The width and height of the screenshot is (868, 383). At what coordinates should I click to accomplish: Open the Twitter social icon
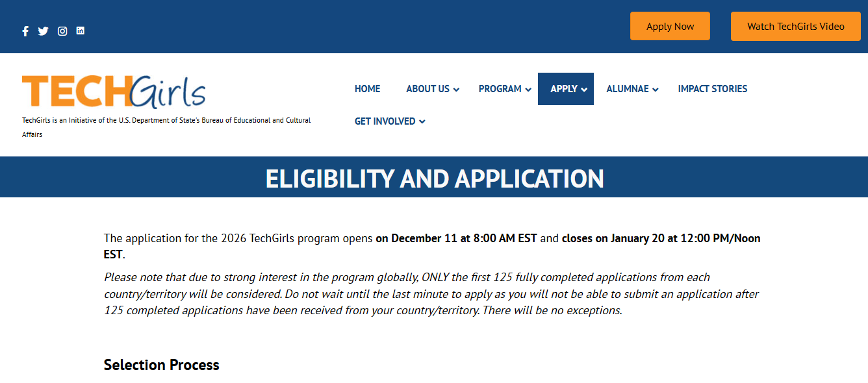coord(43,31)
